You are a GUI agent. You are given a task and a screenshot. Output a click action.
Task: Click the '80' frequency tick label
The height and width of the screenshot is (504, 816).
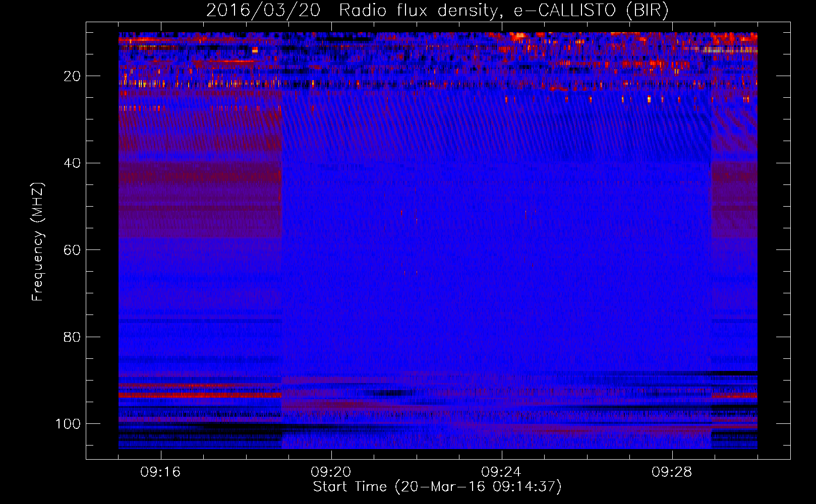point(72,337)
